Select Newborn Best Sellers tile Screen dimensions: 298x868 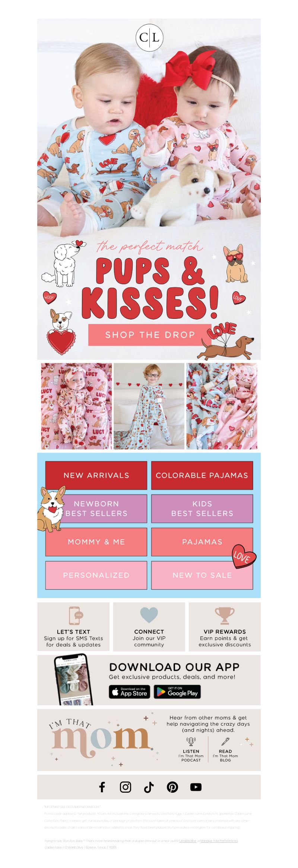click(x=96, y=508)
